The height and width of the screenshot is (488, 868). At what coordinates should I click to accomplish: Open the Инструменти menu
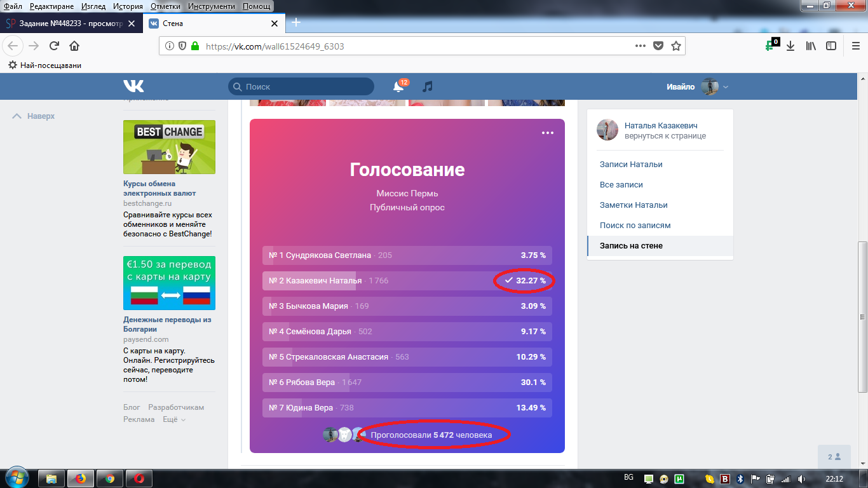point(211,6)
